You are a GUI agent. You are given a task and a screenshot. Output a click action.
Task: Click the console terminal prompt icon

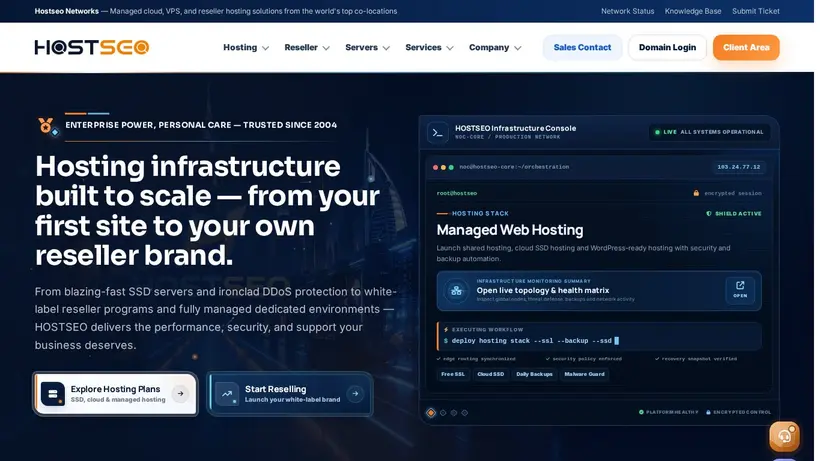click(x=438, y=133)
